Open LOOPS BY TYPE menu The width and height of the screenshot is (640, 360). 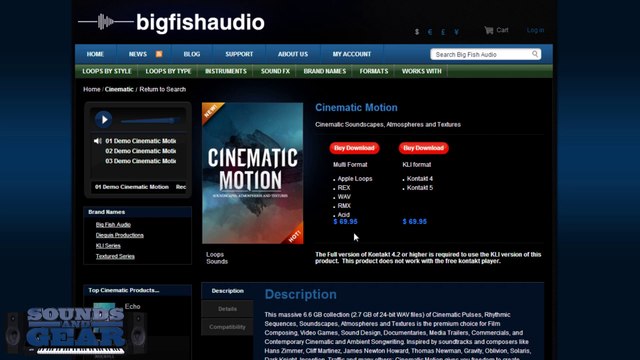click(x=168, y=71)
